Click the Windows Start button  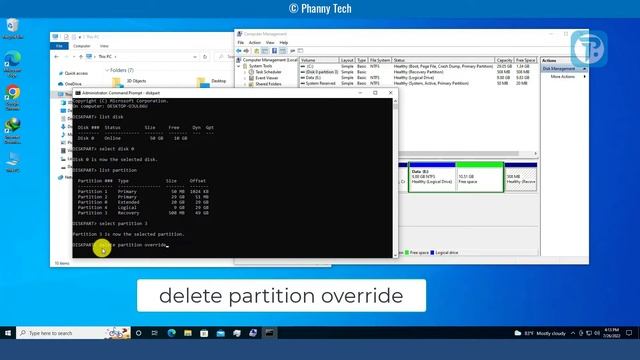(8, 333)
